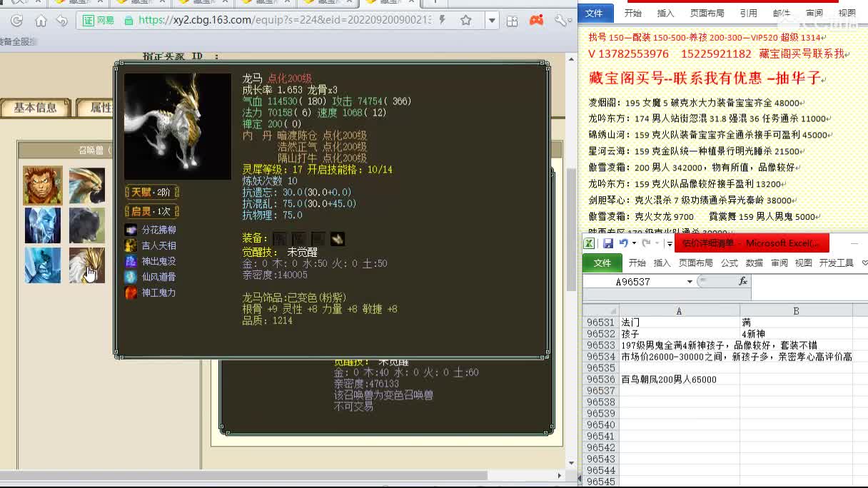
Task: Open the Word 开始 ribbon tab
Action: pyautogui.click(x=633, y=13)
